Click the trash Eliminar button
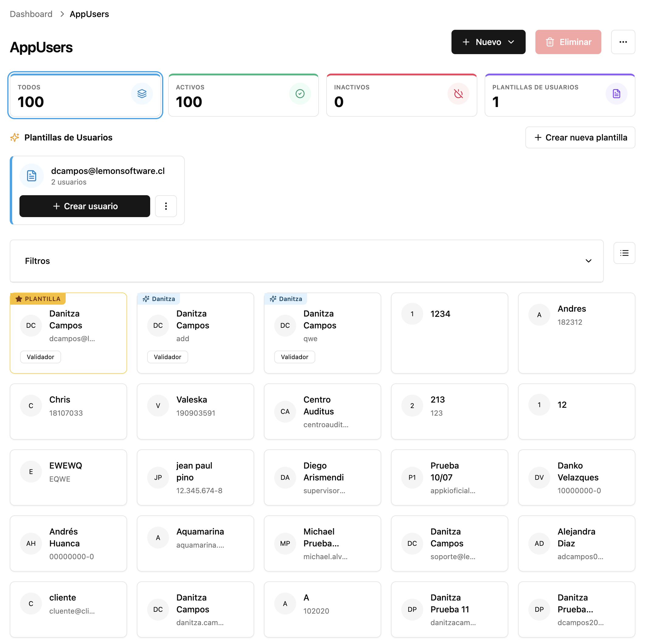The height and width of the screenshot is (644, 650). tap(568, 42)
